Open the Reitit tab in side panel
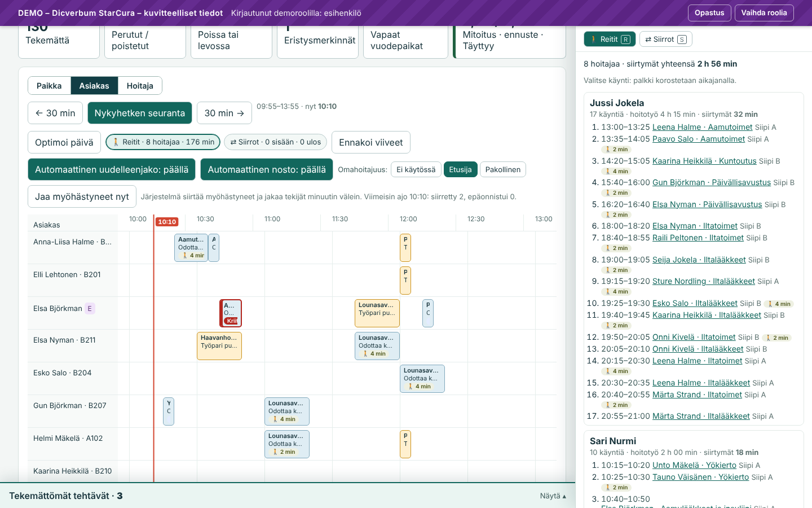This screenshot has height=508, width=812. (x=610, y=39)
